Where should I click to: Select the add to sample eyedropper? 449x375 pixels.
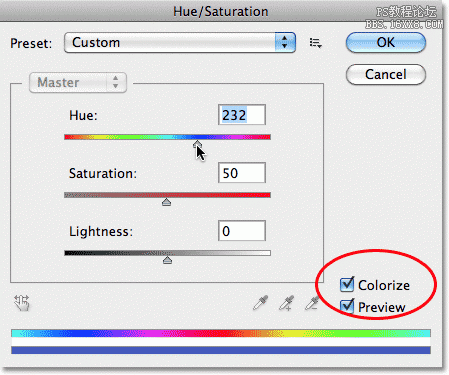[x=286, y=303]
